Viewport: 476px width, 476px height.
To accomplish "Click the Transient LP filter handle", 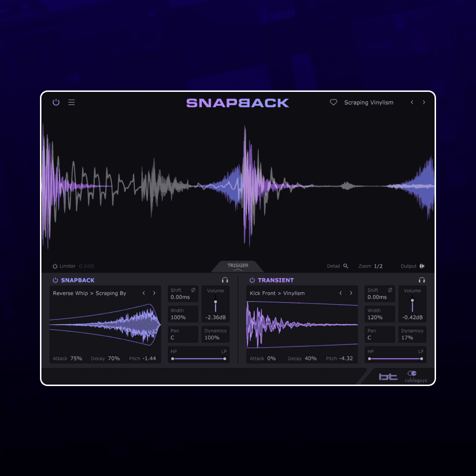I will click(422, 359).
